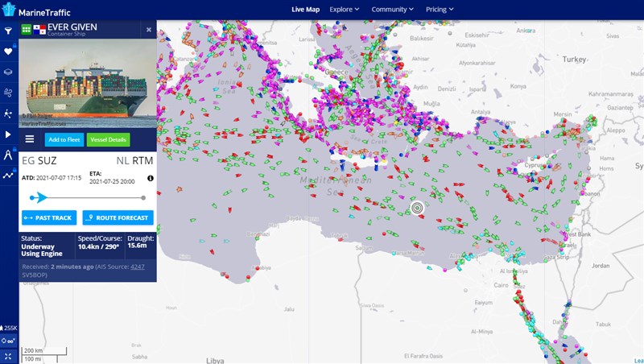Click MarineTraffic logo in header

[36, 10]
